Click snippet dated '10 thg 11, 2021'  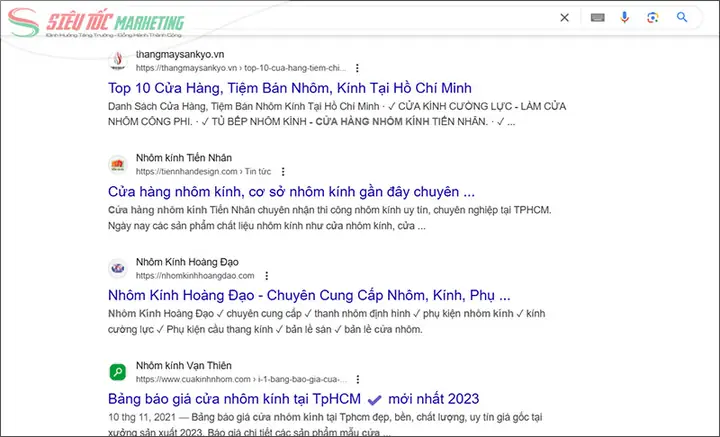tap(325, 425)
